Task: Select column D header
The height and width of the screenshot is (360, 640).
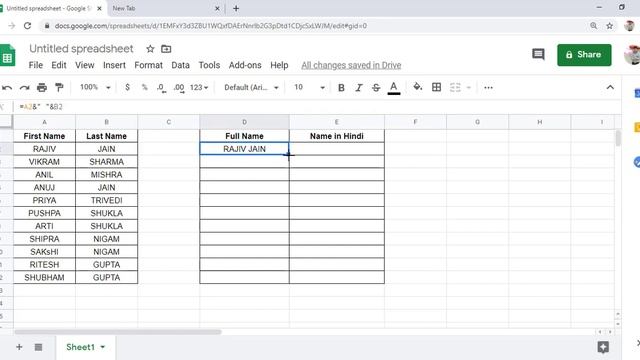Action: pyautogui.click(x=244, y=122)
